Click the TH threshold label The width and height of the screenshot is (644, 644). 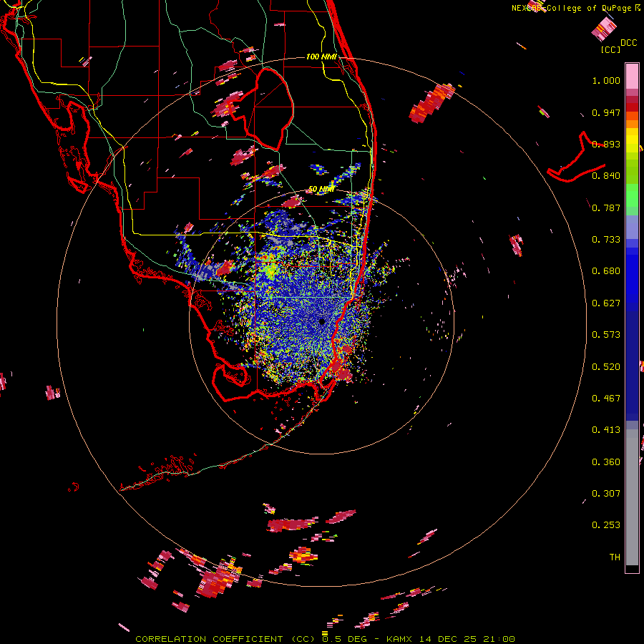pos(615,557)
